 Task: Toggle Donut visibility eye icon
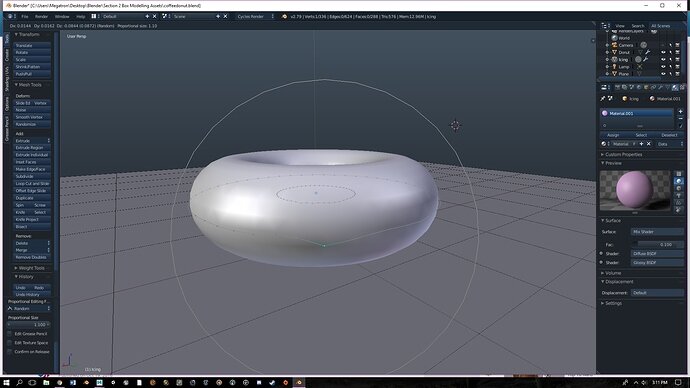click(663, 52)
